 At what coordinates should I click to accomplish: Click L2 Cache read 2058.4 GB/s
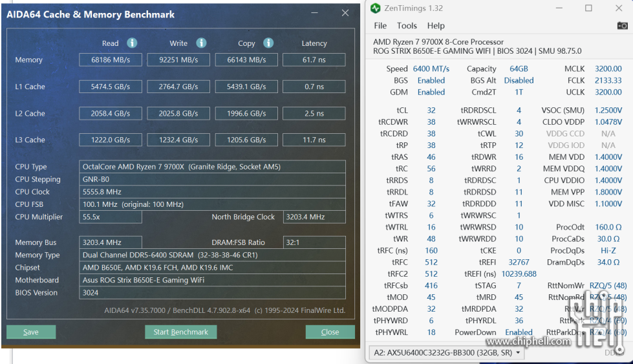110,113
